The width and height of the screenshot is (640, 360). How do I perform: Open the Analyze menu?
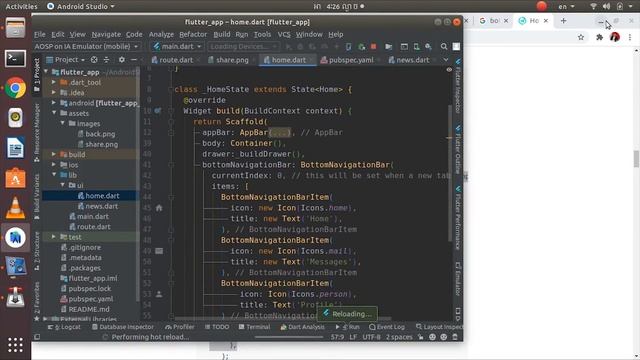click(161, 35)
